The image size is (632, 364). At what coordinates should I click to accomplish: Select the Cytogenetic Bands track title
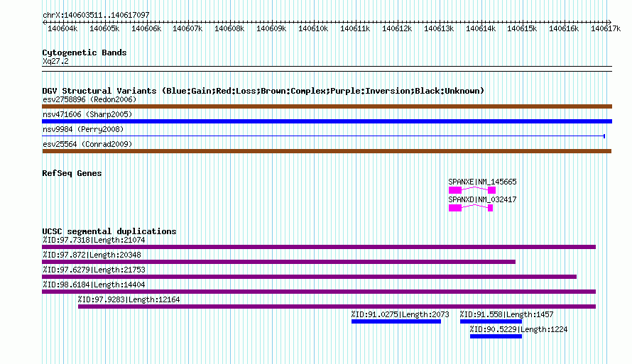point(85,53)
